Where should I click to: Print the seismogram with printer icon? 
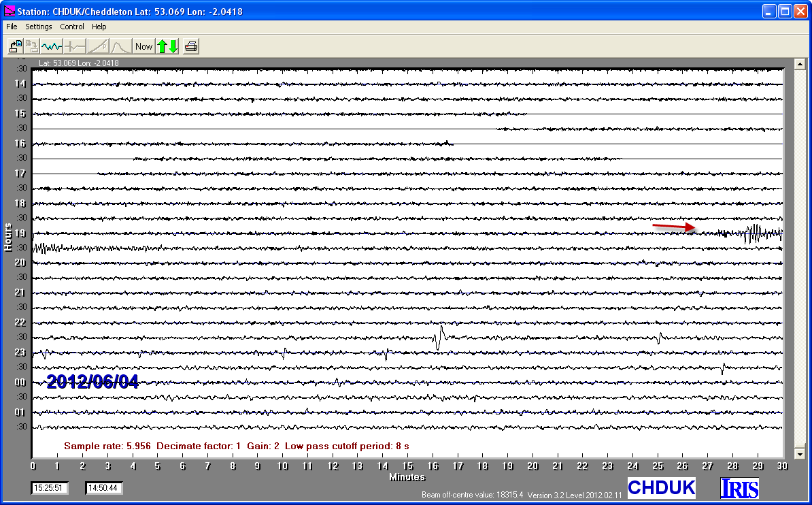point(191,47)
